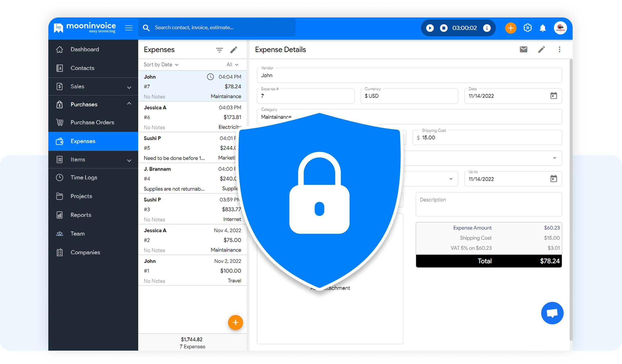Click the orange plus in header
The image size is (622, 364).
pos(511,28)
